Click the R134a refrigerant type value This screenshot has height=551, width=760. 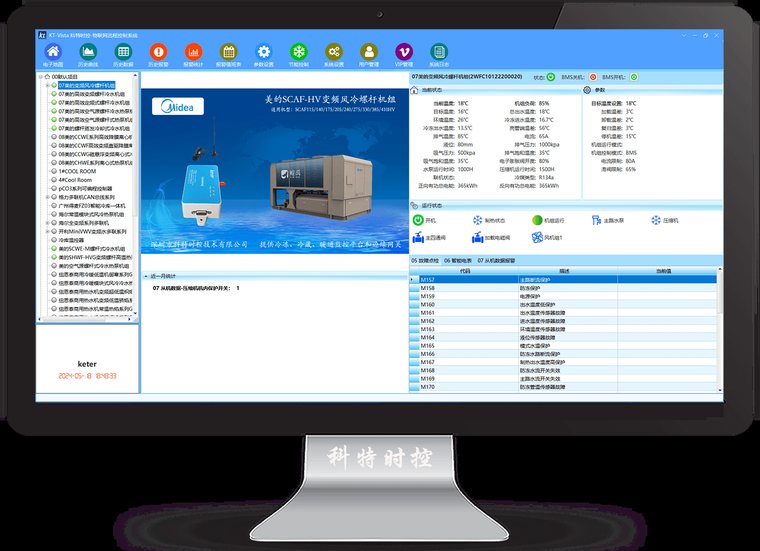546,177
